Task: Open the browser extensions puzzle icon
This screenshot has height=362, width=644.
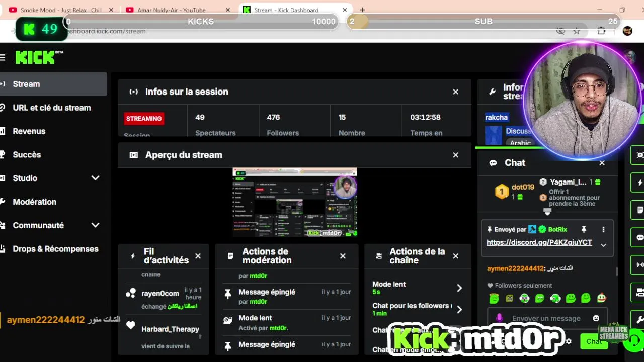Action: point(601,31)
